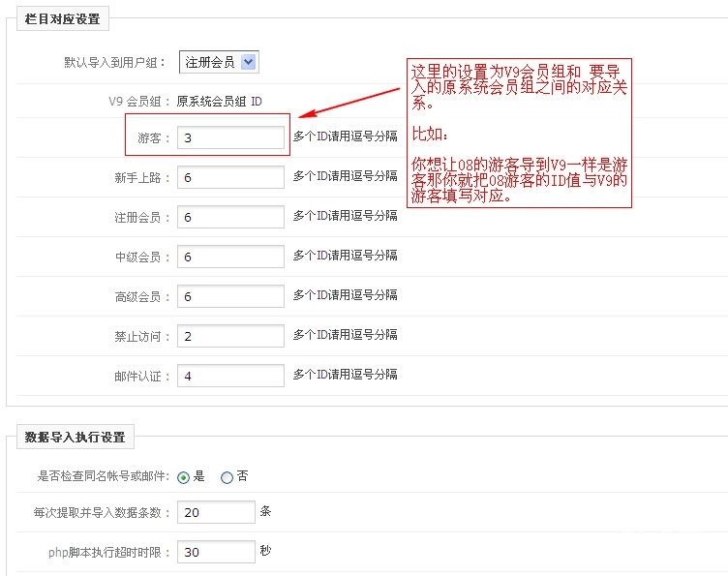Screen dimensions: 728x576
Task: Click the 每次提取并导入数据条数 field
Action: click(216, 512)
